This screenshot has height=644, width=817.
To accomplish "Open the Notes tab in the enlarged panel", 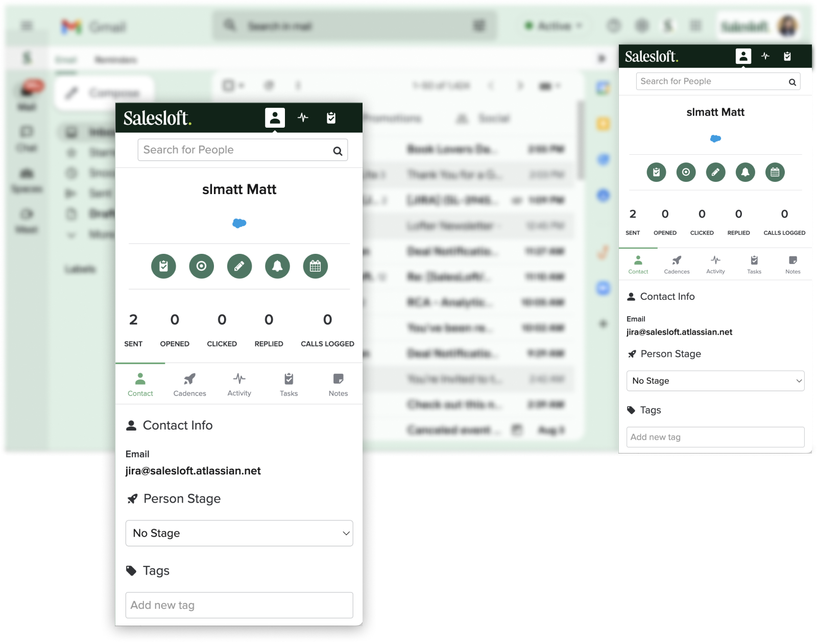I will tap(338, 384).
